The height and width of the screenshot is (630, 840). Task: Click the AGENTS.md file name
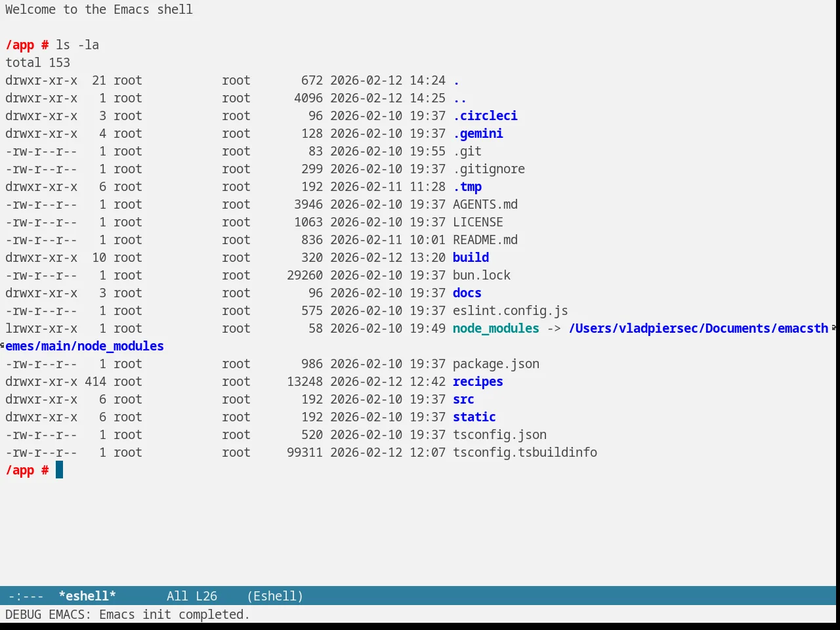pyautogui.click(x=485, y=205)
